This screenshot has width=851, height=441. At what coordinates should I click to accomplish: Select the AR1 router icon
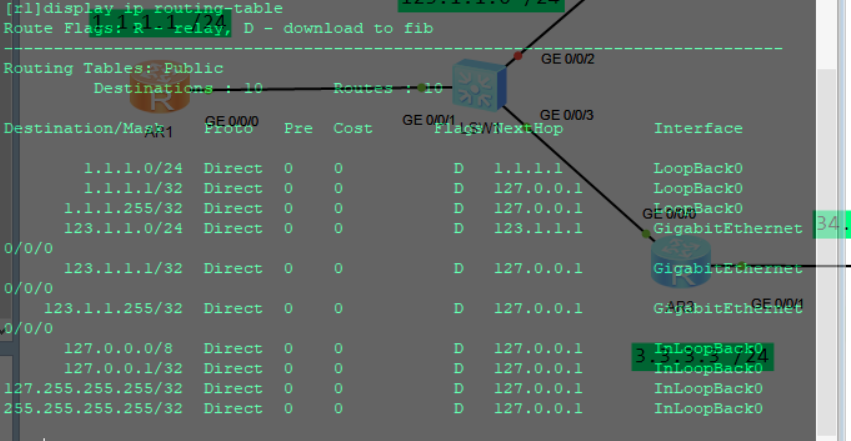(160, 87)
